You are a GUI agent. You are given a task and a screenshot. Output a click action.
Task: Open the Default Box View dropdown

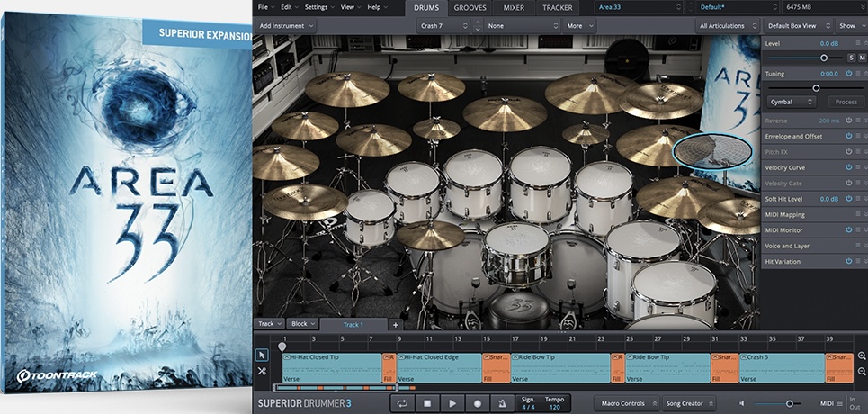799,25
